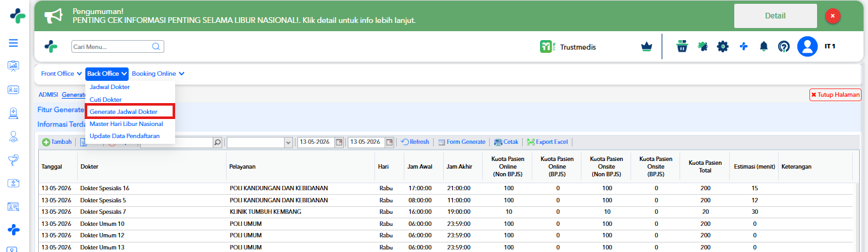Click the Detail button in the announcement
The height and width of the screenshot is (252, 868).
point(775,16)
